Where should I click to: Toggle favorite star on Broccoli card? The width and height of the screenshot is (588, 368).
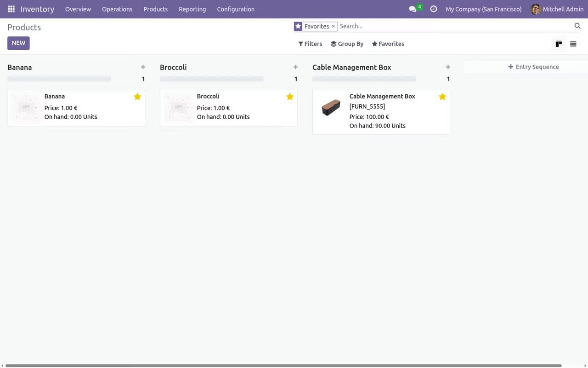290,97
